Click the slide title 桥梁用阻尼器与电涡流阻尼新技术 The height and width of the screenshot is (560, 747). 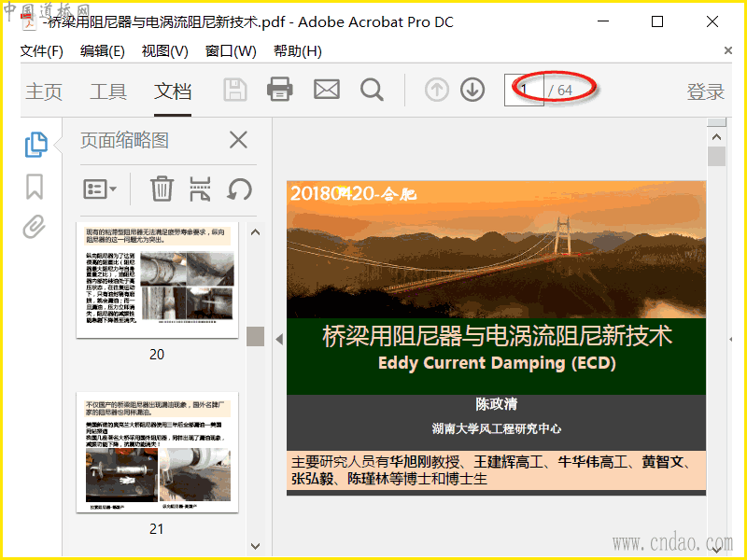point(497,336)
